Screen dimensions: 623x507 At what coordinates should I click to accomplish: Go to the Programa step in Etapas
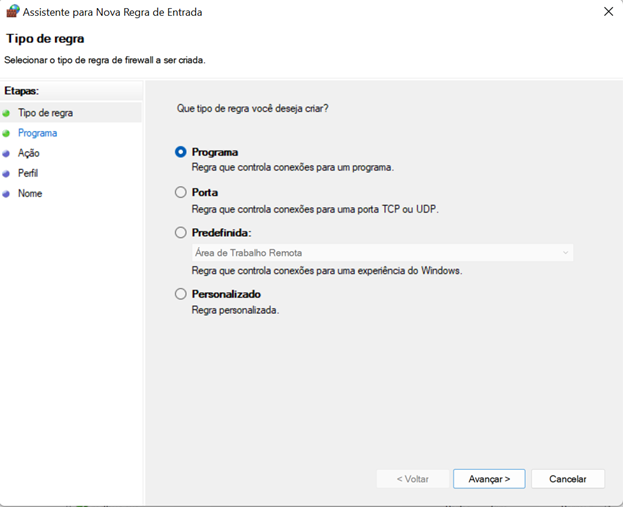coord(37,133)
